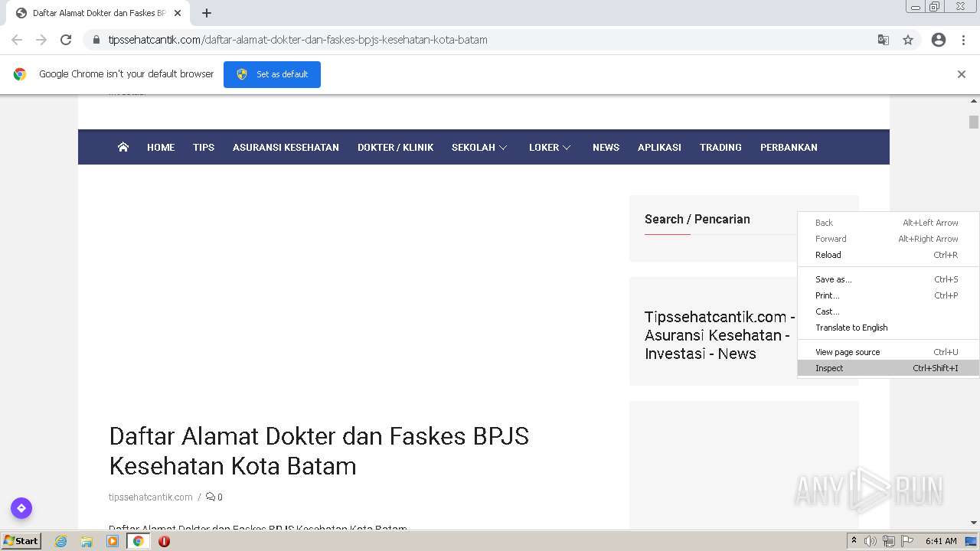
Task: Click the Tipssehatcantik.com sidebar widget title
Action: [x=720, y=335]
